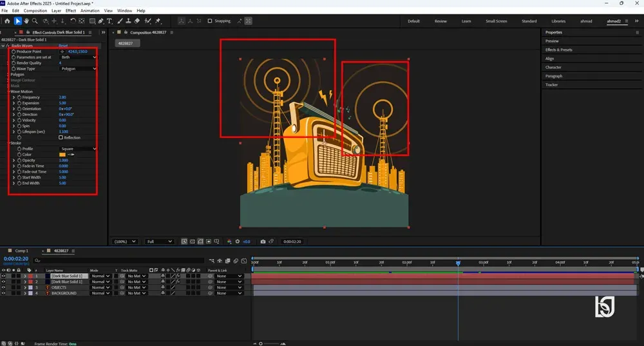Click the frame blending enable icon in timeline
Screen dimensions: 644x346
[227, 260]
